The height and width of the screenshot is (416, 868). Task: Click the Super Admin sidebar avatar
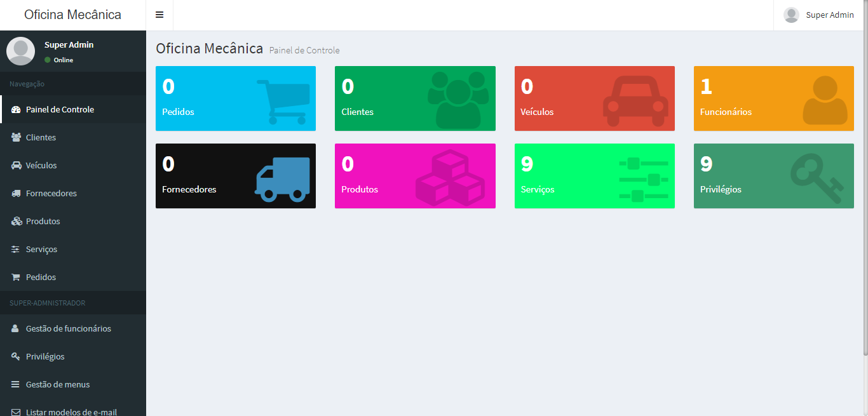pos(20,51)
